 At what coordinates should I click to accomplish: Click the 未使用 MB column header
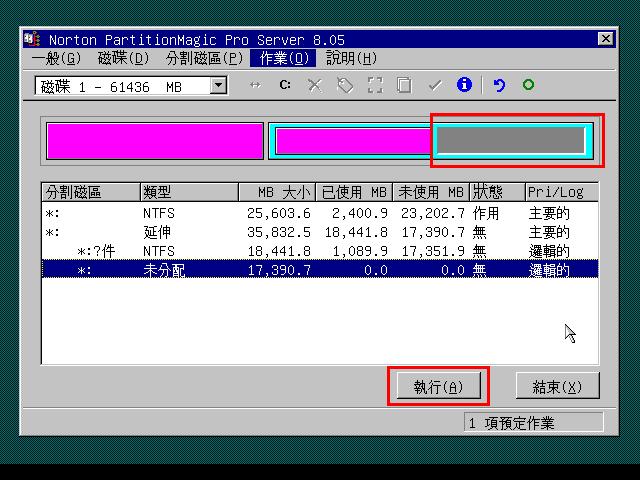pyautogui.click(x=431, y=192)
